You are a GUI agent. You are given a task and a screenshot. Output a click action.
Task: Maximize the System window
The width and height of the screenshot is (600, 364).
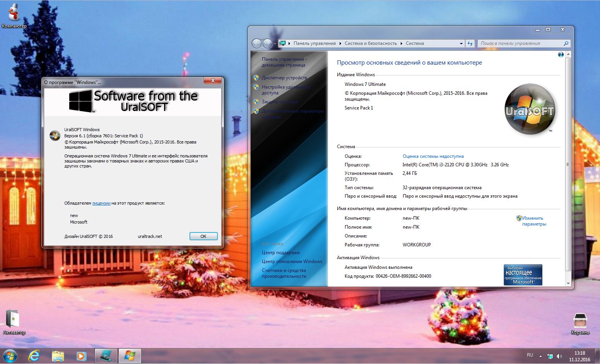(x=548, y=30)
